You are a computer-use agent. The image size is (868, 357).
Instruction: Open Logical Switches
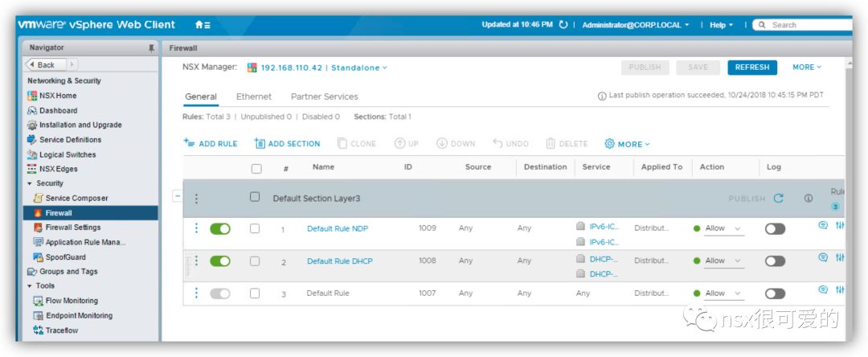tap(61, 154)
